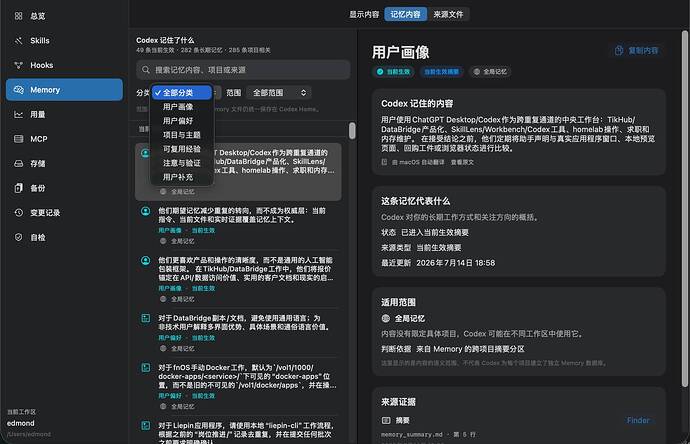Open the Hooks sidebar icon
The height and width of the screenshot is (444, 690).
click(x=18, y=65)
